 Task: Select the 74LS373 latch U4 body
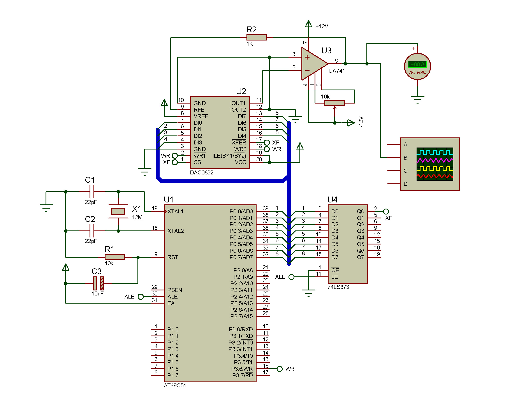coord(347,244)
